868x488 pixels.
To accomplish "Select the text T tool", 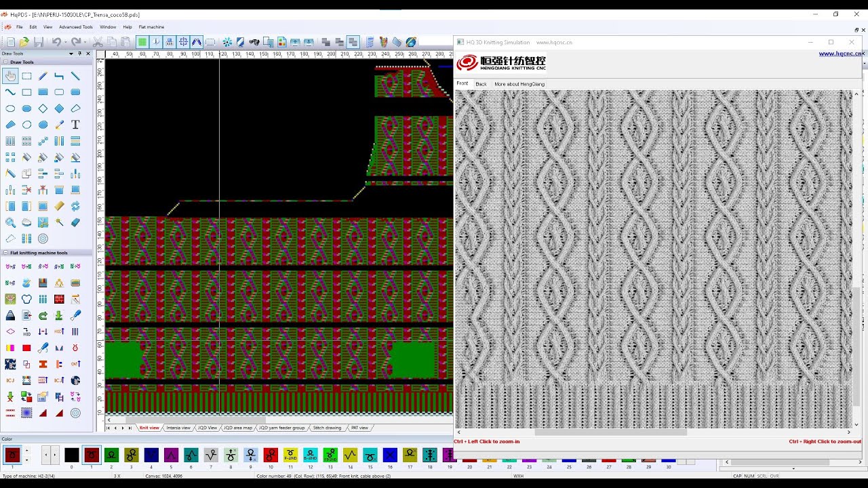I will point(75,125).
